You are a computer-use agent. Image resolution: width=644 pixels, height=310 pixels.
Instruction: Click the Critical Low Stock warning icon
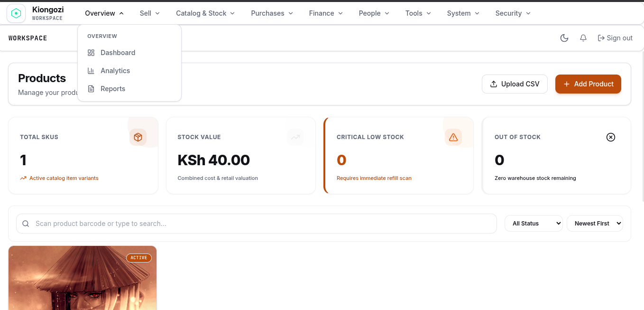pyautogui.click(x=453, y=137)
